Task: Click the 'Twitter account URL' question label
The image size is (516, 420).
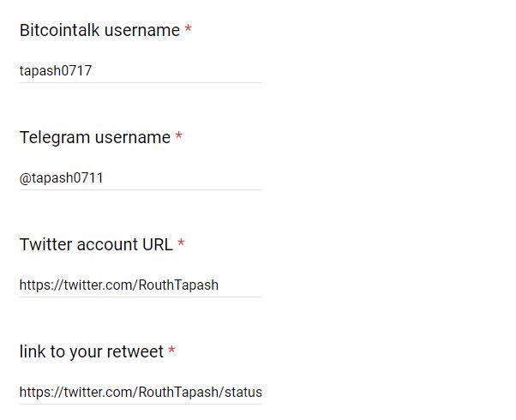Action: (x=96, y=244)
